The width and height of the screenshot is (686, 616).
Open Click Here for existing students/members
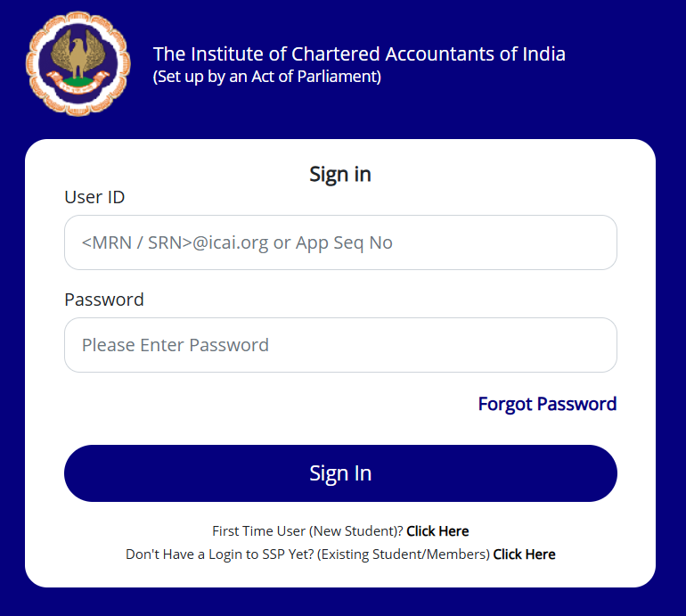[524, 554]
